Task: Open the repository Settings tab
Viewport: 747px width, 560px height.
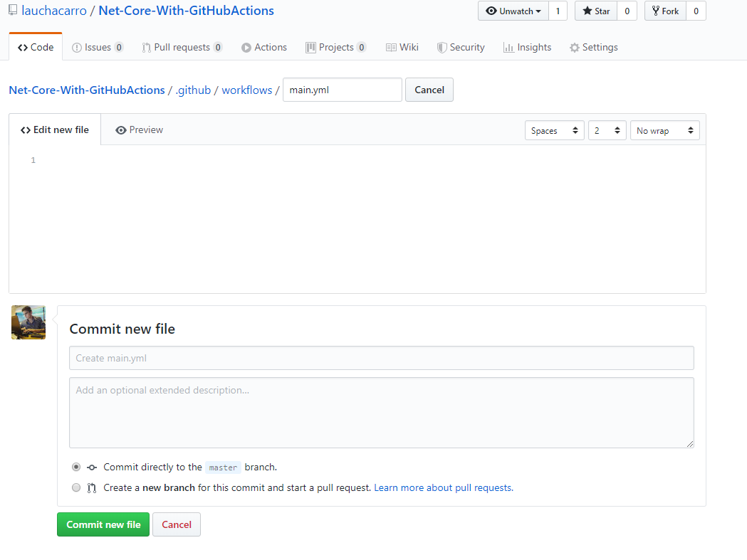Action: click(x=594, y=47)
